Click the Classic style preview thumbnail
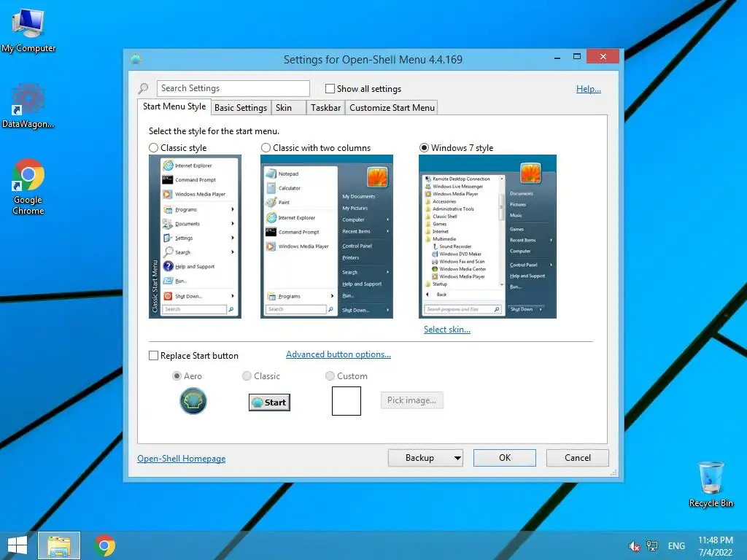The width and height of the screenshot is (747, 560). pos(195,237)
